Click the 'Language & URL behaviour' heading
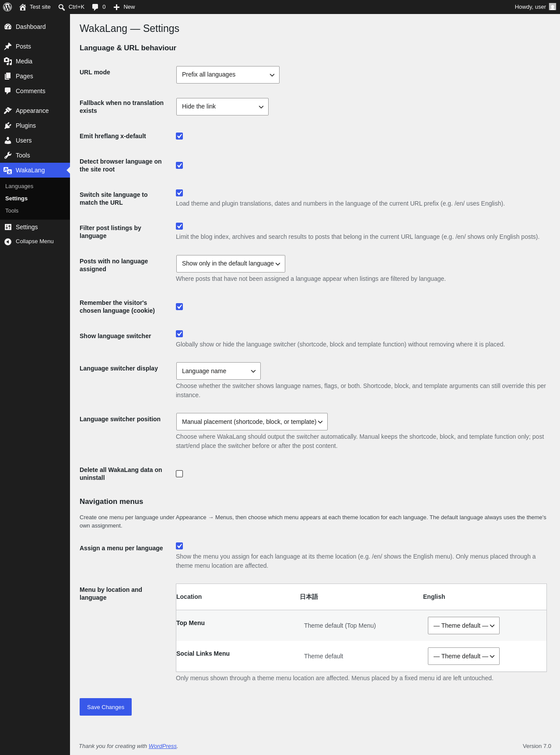 point(128,48)
